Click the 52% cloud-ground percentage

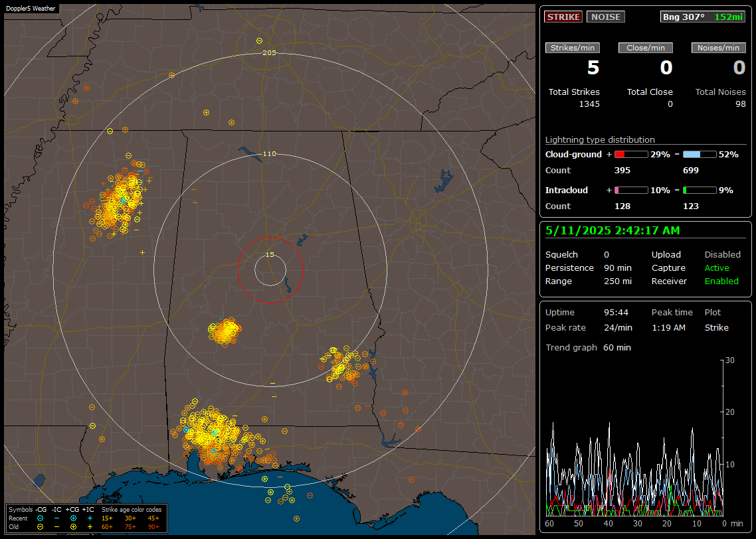[729, 155]
